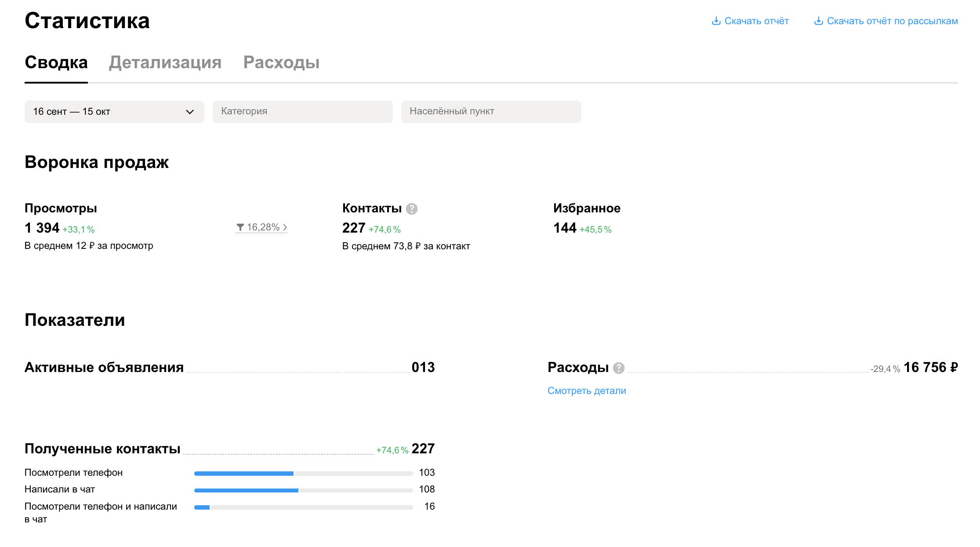
Task: Click Посмотрели телефон и написали bar
Action: tap(303, 507)
